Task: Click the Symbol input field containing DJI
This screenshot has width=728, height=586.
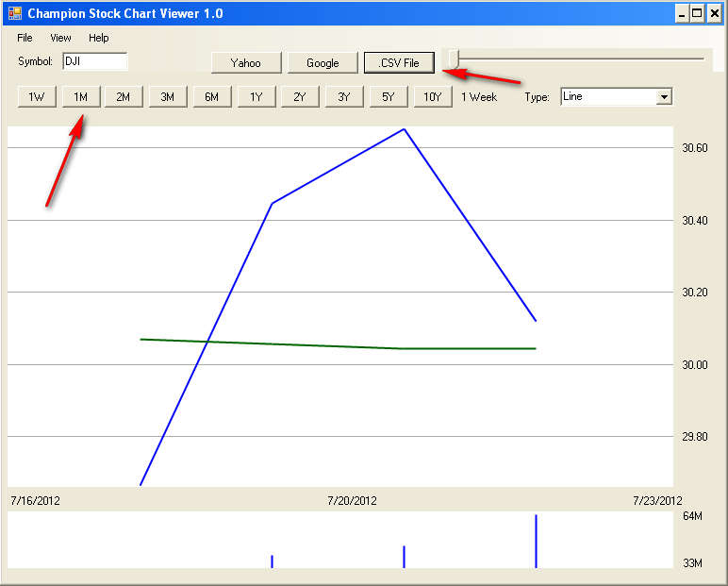Action: click(x=94, y=61)
